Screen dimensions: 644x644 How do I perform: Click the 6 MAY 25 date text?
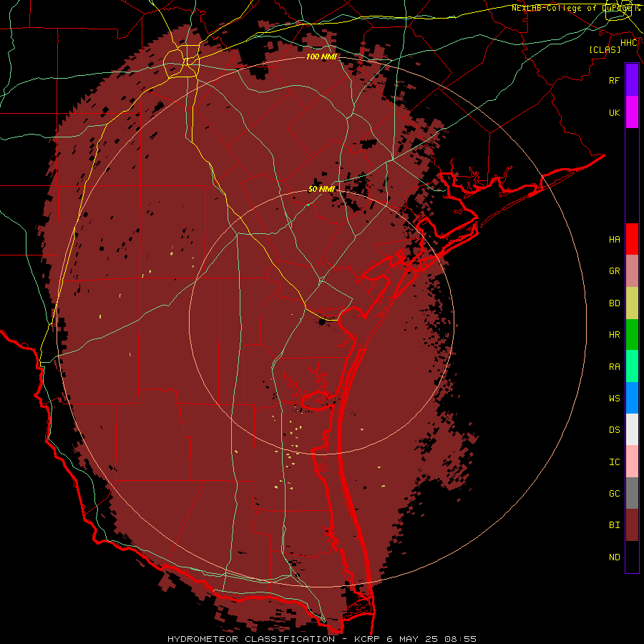(411, 639)
